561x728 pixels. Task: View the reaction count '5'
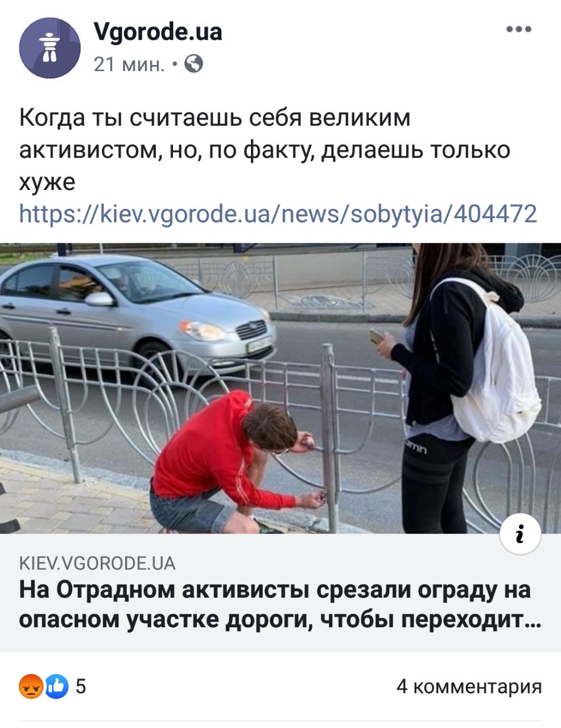coord(81,687)
